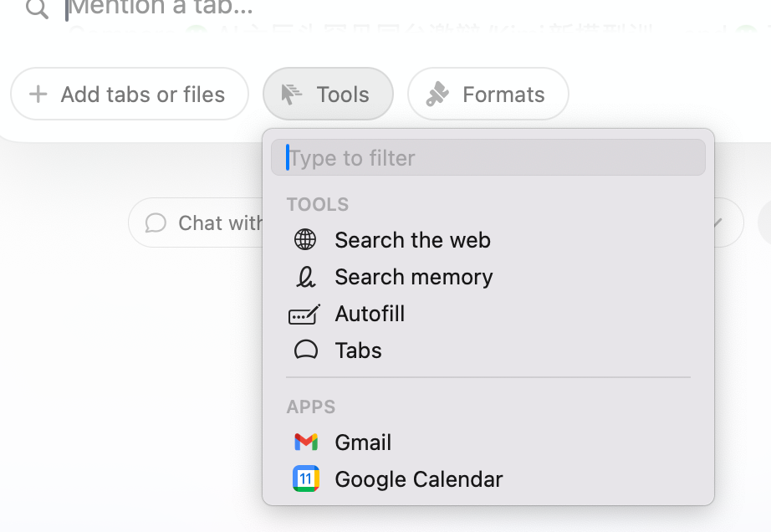Focus the Type to filter field
Image resolution: width=771 pixels, height=532 pixels.
click(488, 158)
